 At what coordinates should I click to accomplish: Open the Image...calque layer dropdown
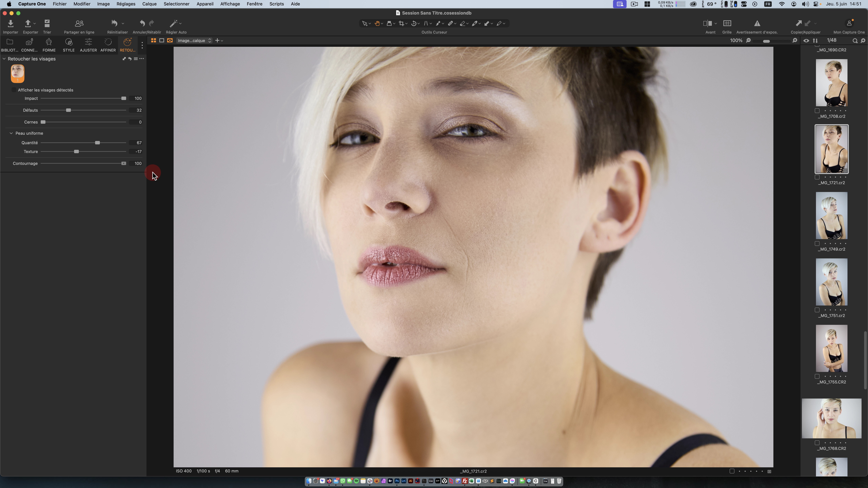(x=194, y=40)
